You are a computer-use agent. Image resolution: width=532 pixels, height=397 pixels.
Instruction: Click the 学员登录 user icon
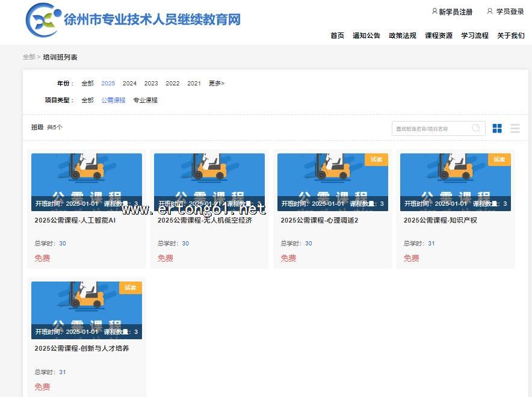[490, 11]
